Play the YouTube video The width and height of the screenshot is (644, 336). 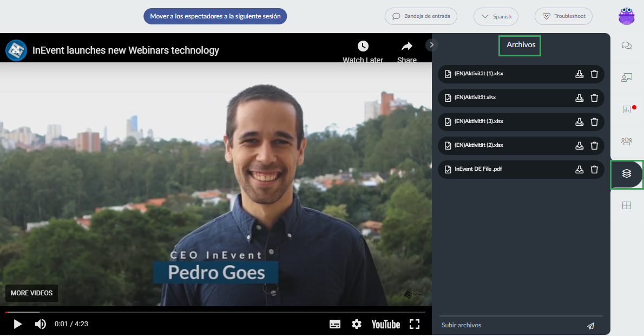point(18,324)
